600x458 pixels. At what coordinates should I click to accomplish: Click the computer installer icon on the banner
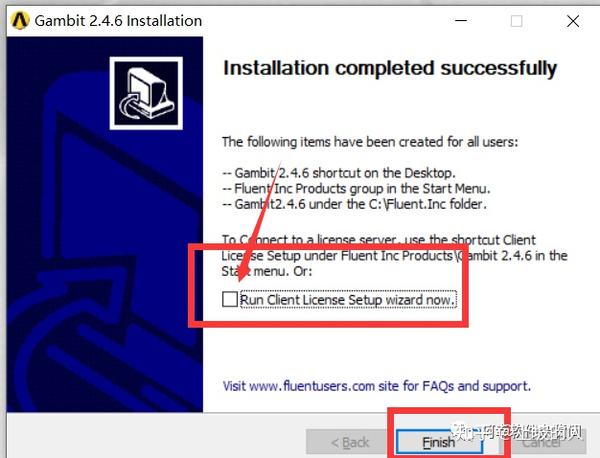pos(146,93)
